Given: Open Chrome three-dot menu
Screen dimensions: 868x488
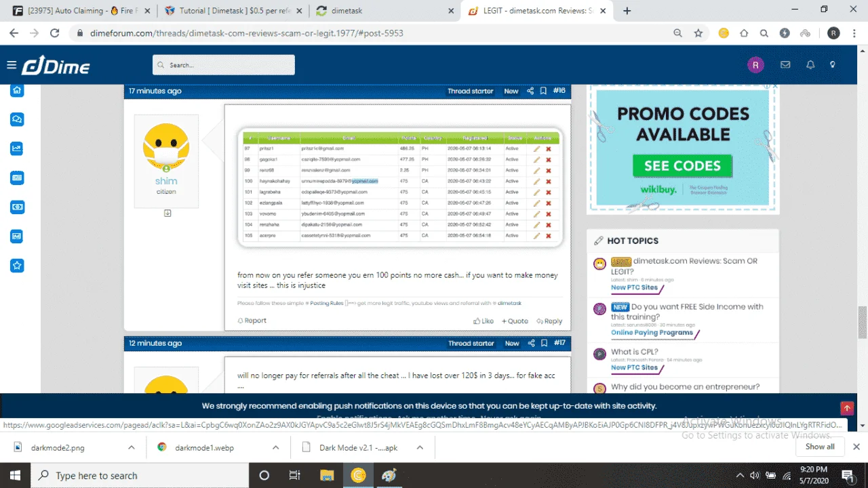Looking at the screenshot, I should tap(855, 33).
